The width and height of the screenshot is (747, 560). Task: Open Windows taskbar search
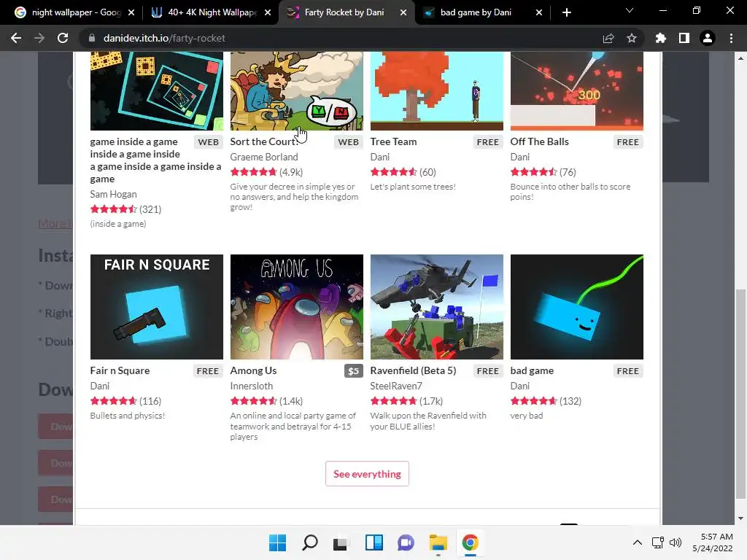pos(309,542)
